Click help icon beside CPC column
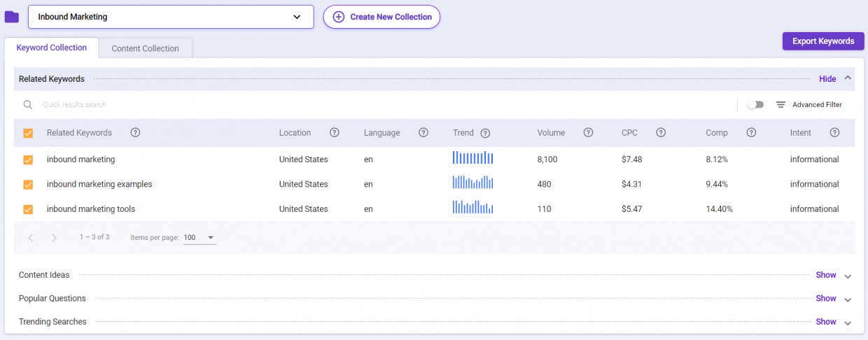This screenshot has height=340, width=868. pyautogui.click(x=661, y=133)
